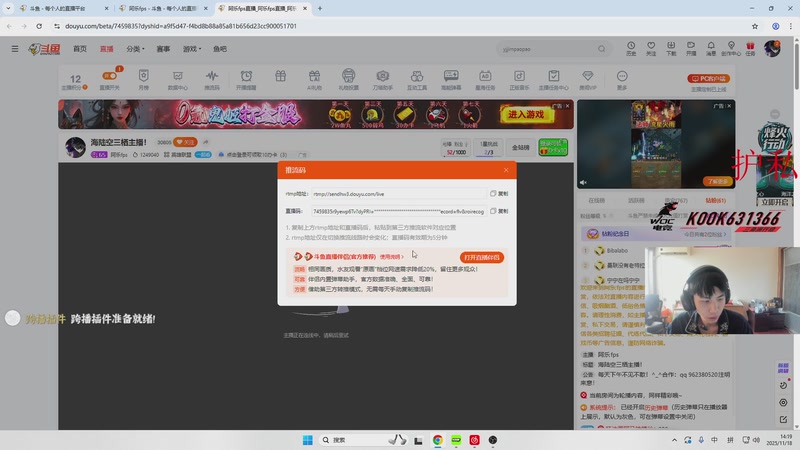Open the Monthly Ranking (月榜) icon
This screenshot has height=450, width=800.
click(x=143, y=80)
